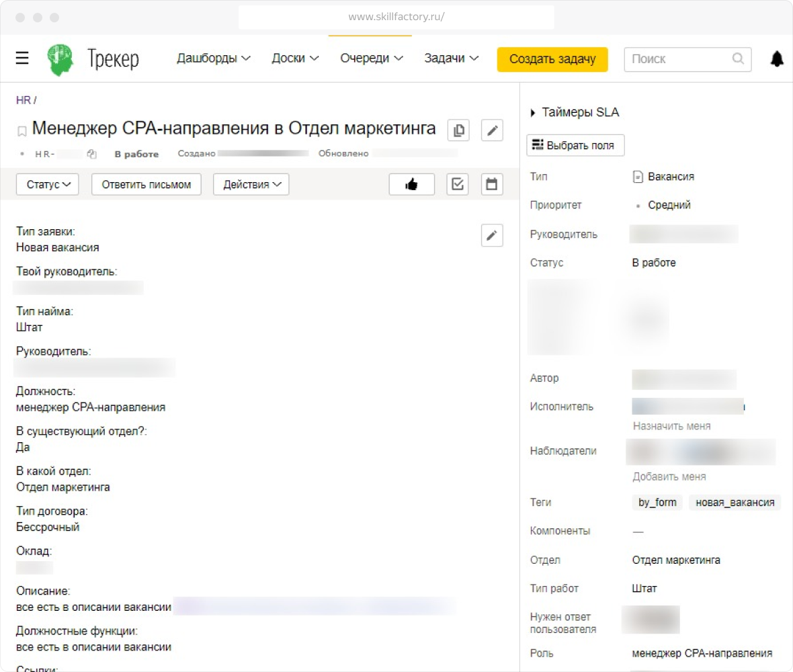Open the Очереди menu

tap(370, 58)
